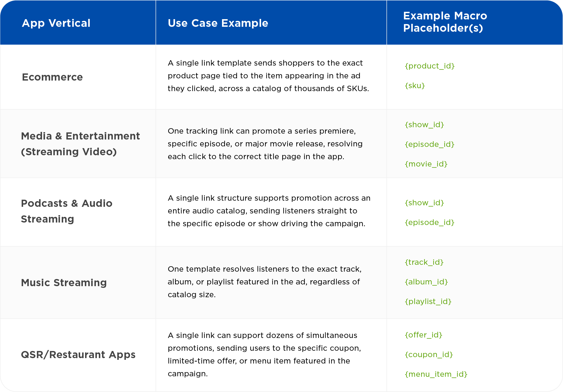563x392 pixels.
Task: Select Media & Entertainment (Streaming Video) label
Action: [x=80, y=144]
